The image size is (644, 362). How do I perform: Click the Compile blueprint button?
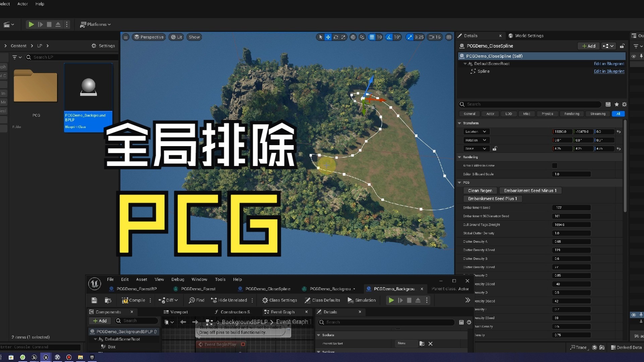pos(133,300)
